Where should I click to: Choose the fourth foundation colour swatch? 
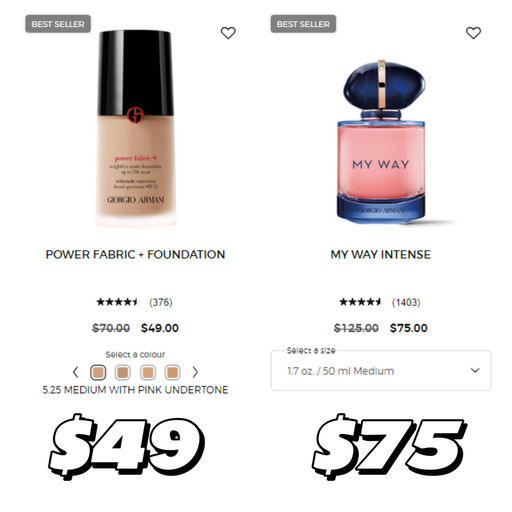(173, 372)
